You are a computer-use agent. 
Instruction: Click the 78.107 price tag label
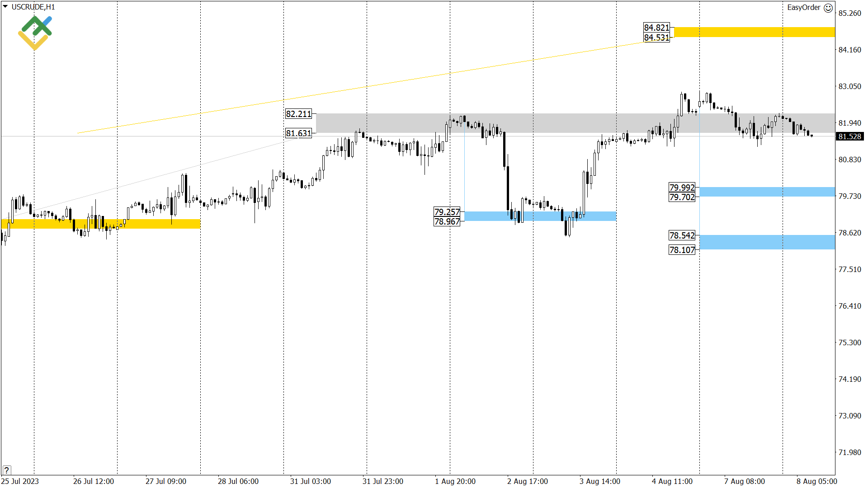point(682,250)
